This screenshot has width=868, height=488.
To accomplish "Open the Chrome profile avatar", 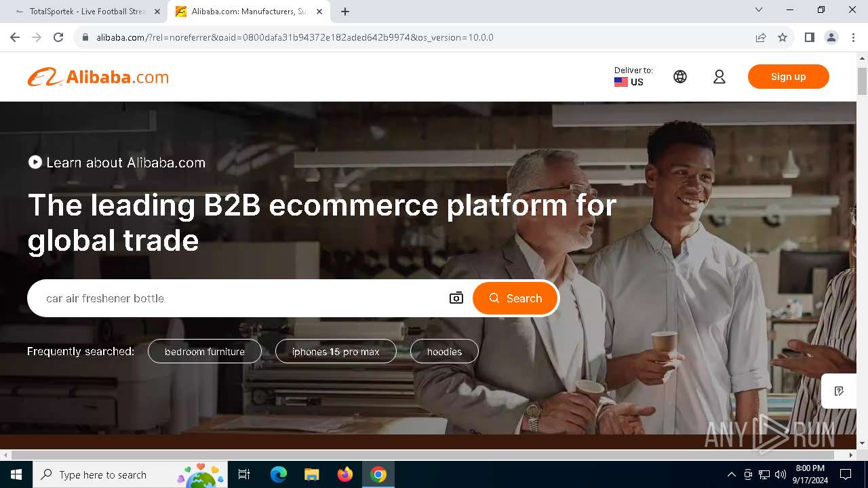I will (831, 37).
